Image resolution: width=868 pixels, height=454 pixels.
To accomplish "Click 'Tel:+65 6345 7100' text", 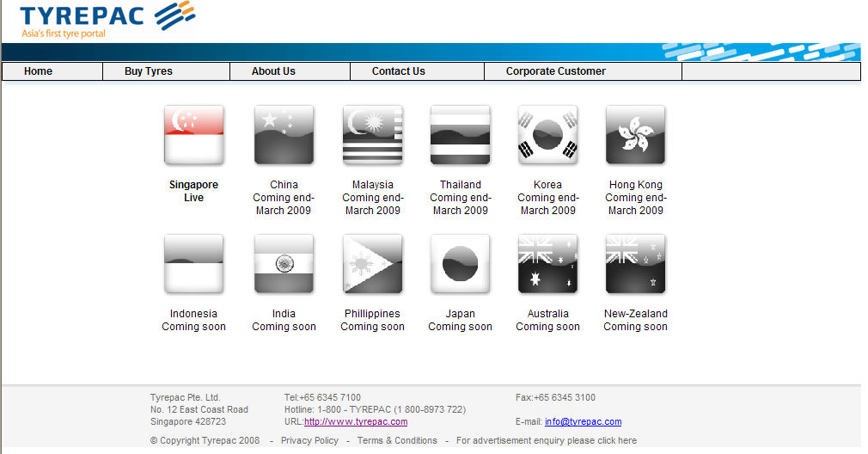I will pos(322,397).
